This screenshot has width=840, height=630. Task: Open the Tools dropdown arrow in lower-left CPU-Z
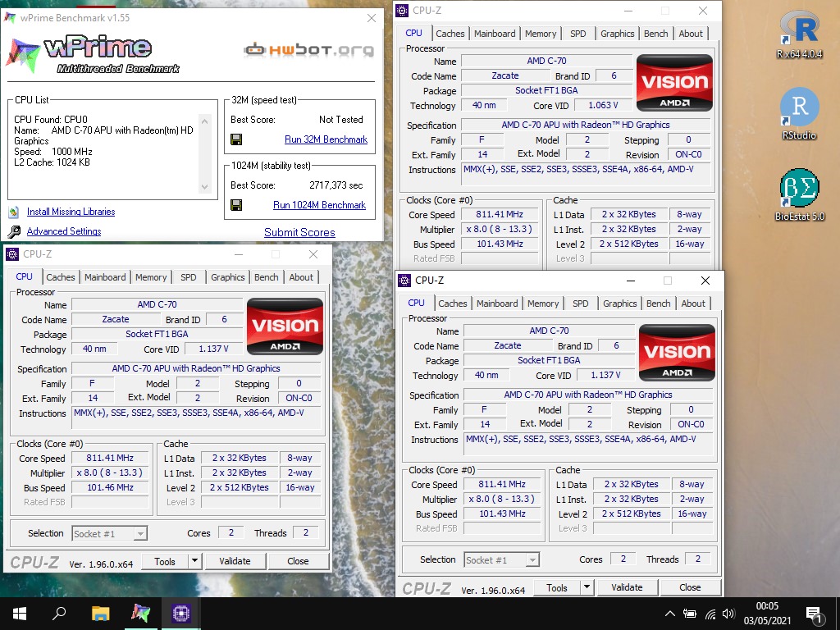tap(195, 561)
